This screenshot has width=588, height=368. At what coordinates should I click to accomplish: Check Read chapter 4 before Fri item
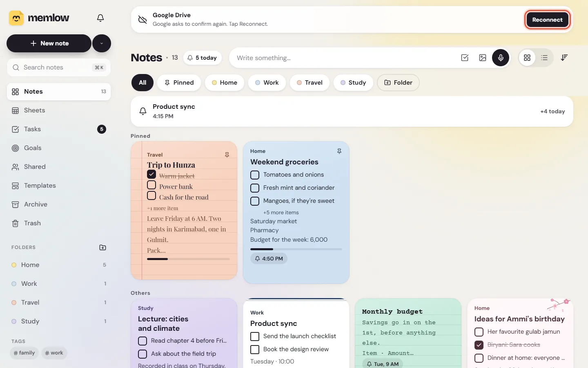pyautogui.click(x=143, y=341)
